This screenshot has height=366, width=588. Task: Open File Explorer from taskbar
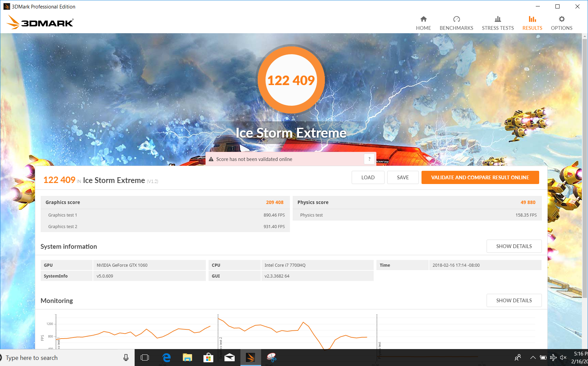point(187,358)
